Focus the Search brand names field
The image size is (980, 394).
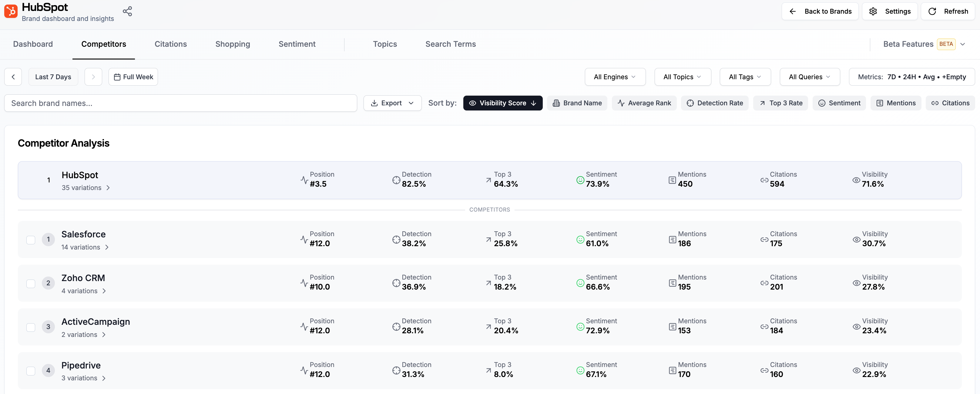click(181, 103)
